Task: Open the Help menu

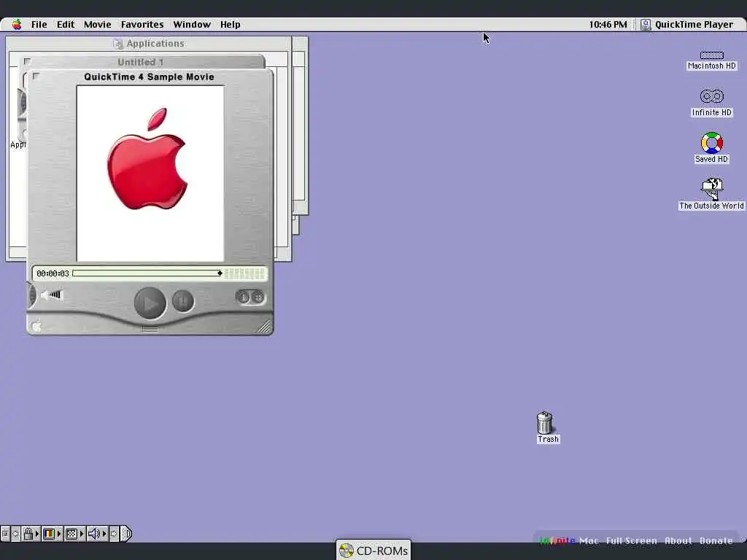Action: [x=230, y=24]
